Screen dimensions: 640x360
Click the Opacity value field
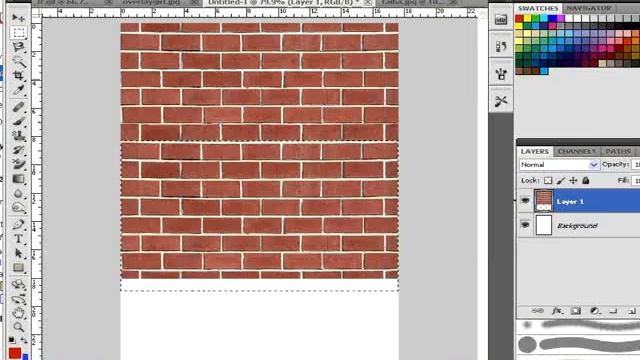click(x=636, y=164)
